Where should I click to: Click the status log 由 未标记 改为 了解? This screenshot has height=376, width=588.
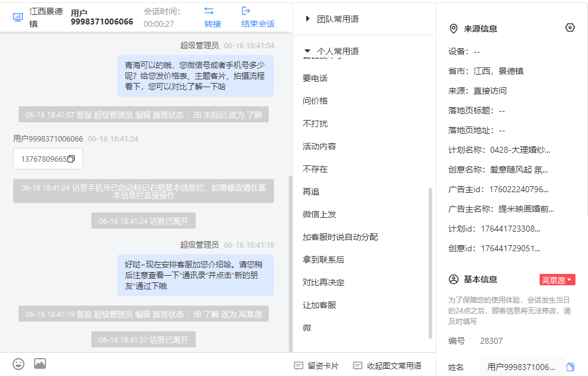coord(144,115)
